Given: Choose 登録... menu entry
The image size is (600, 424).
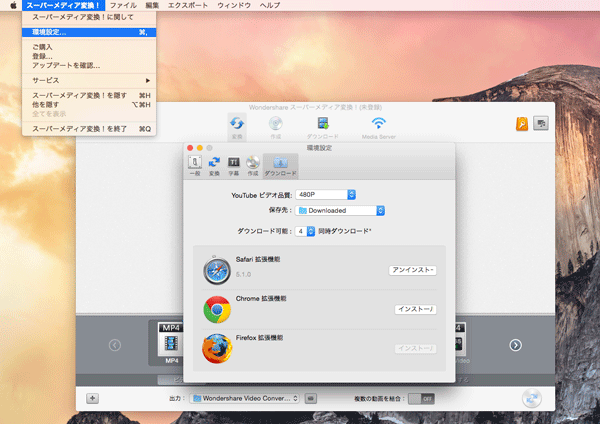Looking at the screenshot, I should [x=89, y=56].
